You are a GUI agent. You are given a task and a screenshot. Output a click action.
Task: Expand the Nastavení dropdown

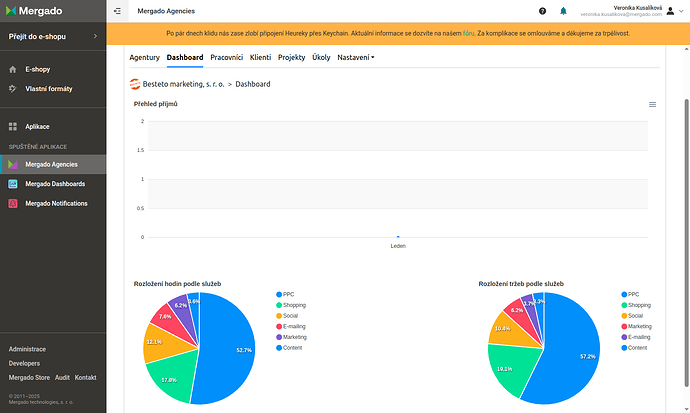pyautogui.click(x=356, y=58)
